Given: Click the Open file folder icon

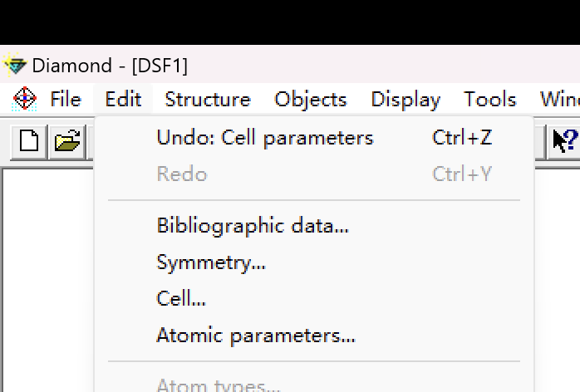Looking at the screenshot, I should tap(66, 141).
